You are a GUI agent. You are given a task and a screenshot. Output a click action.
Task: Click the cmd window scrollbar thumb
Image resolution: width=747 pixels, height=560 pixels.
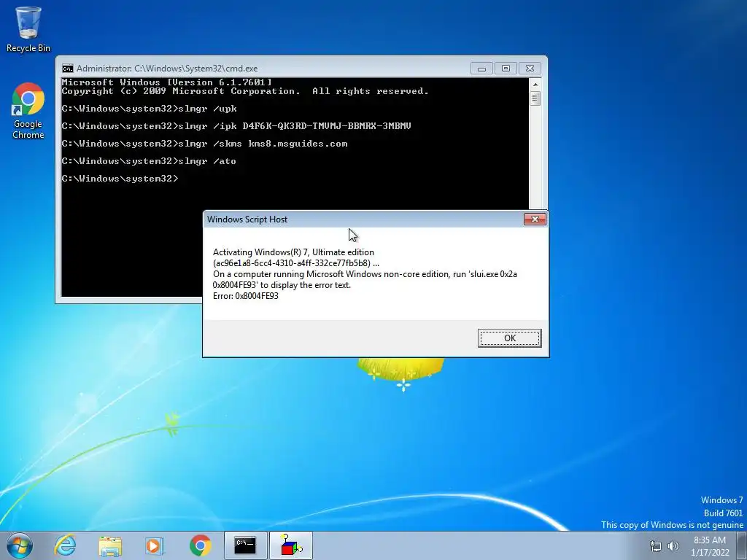(535, 98)
